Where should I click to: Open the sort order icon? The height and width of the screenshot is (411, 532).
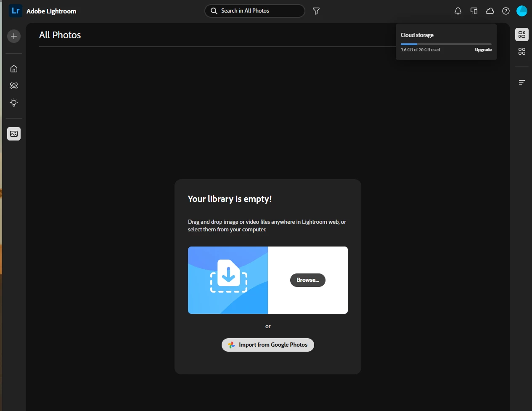tap(522, 82)
